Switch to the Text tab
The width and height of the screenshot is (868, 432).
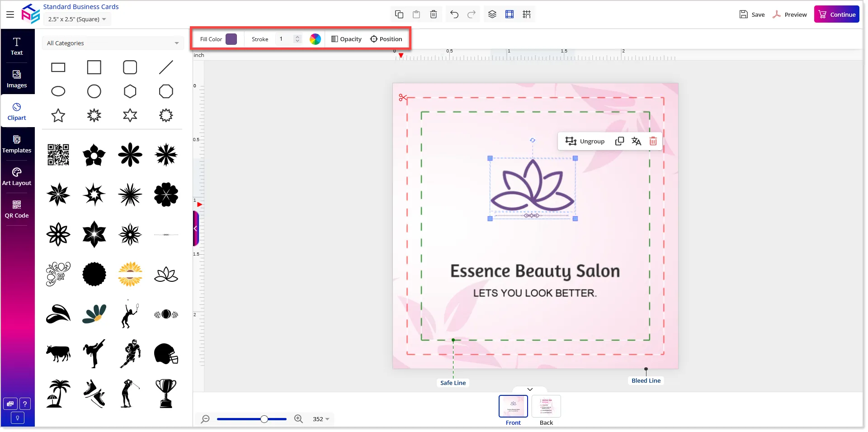tap(17, 46)
